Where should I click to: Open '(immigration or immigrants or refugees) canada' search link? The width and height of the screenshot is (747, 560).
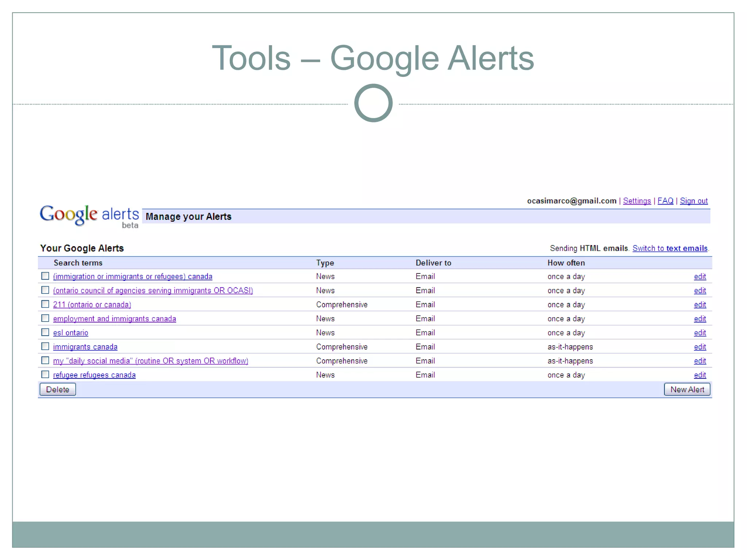click(133, 277)
